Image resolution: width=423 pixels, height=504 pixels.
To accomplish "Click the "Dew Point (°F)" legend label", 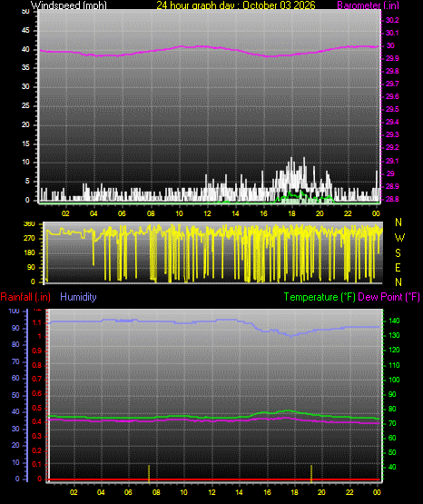I will click(389, 297).
